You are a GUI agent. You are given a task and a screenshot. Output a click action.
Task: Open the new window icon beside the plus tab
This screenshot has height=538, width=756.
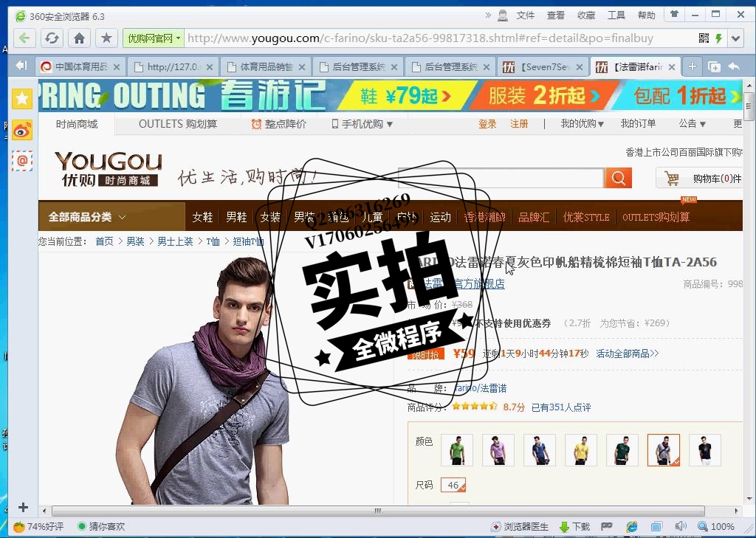[714, 66]
